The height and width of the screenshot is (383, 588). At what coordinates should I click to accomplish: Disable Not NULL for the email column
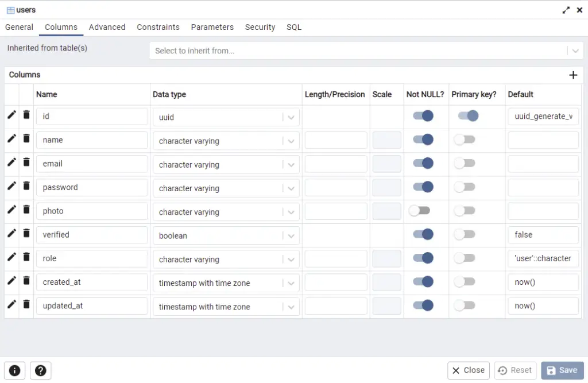pos(425,163)
